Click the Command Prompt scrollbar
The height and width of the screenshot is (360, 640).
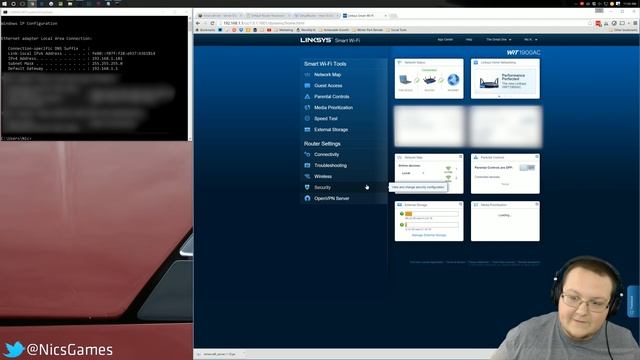190,78
